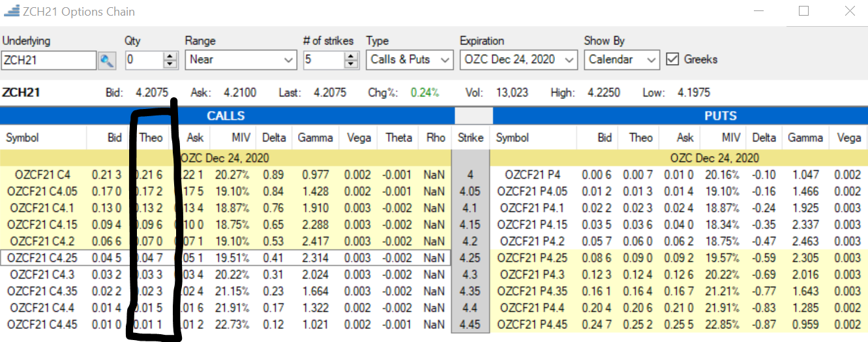Select the OZCF21 C4.3 call symbol
The width and height of the screenshot is (868, 342).
point(42,275)
